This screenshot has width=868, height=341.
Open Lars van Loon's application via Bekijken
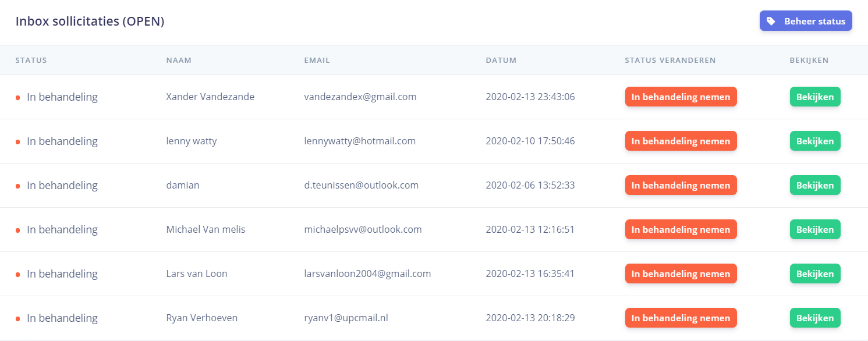(x=815, y=273)
